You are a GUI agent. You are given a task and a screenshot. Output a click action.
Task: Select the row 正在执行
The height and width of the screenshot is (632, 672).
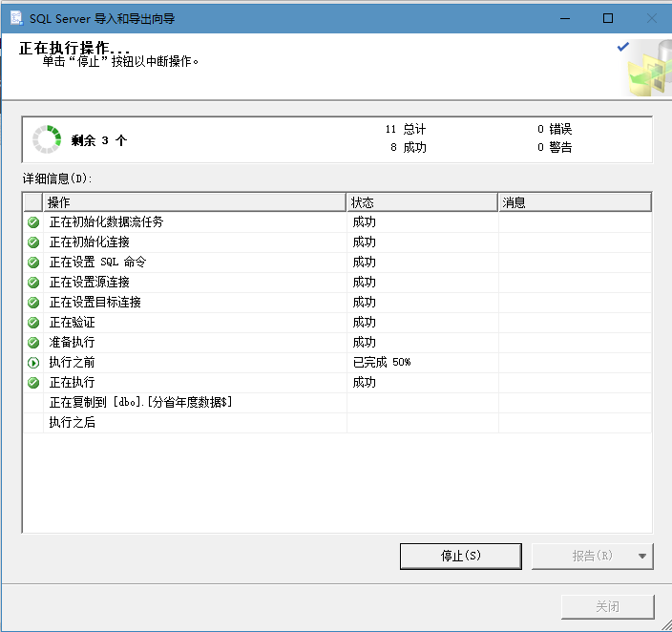click(338, 382)
